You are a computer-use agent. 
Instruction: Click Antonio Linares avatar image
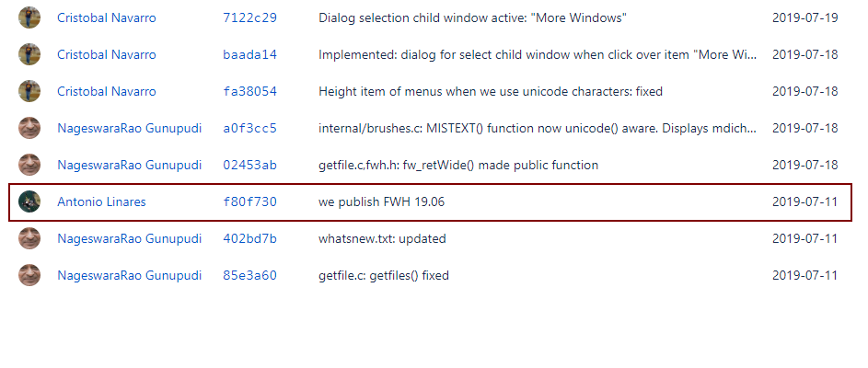[29, 201]
